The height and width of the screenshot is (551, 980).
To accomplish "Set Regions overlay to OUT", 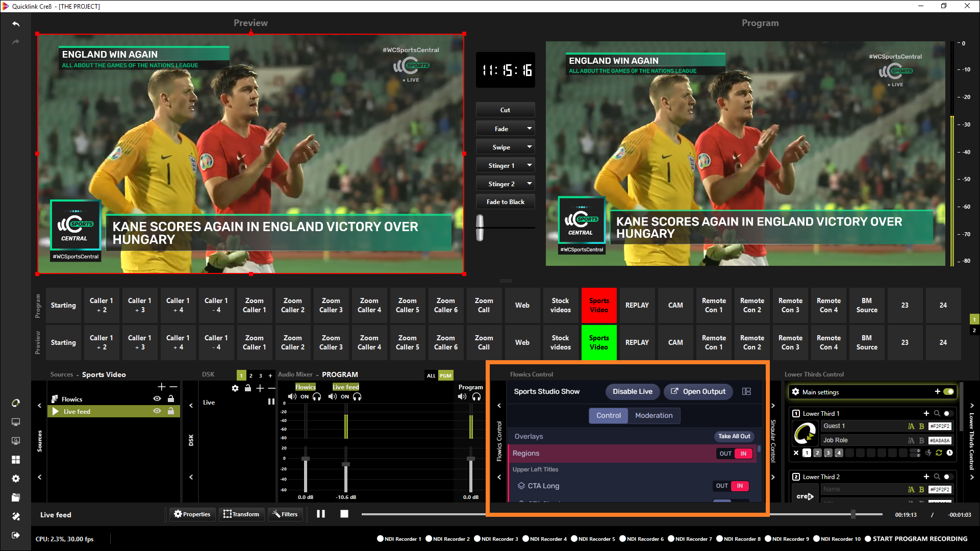I will [725, 454].
